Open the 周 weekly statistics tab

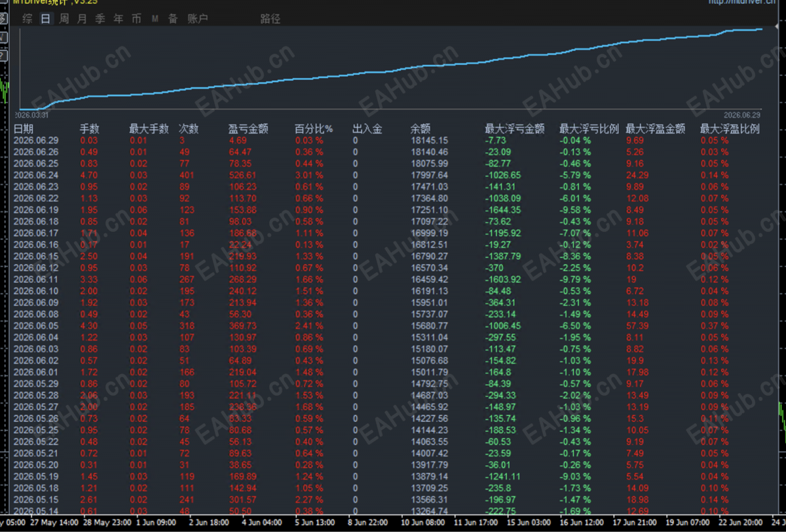click(x=64, y=19)
